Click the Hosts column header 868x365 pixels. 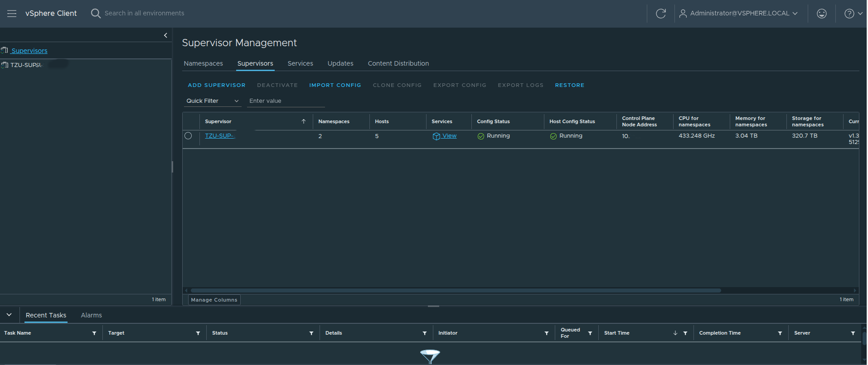tap(382, 121)
